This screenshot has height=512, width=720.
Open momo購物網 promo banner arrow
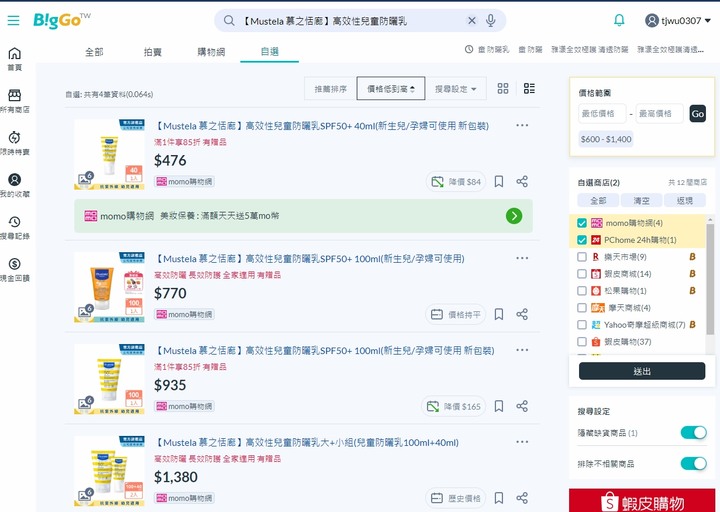click(514, 216)
